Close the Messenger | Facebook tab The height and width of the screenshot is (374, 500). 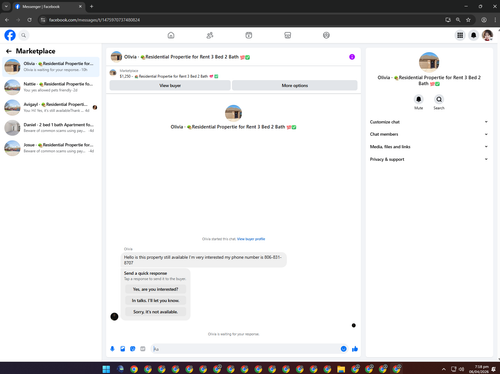pos(80,6)
